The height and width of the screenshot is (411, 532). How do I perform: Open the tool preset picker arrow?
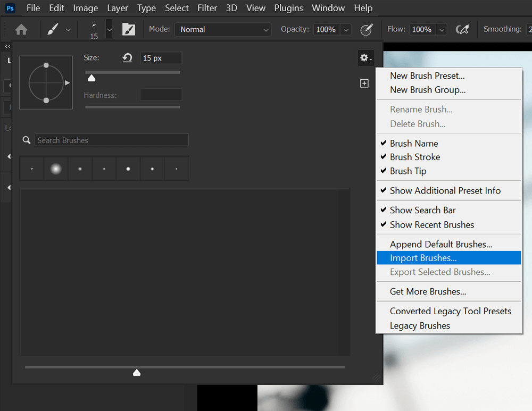pos(68,30)
